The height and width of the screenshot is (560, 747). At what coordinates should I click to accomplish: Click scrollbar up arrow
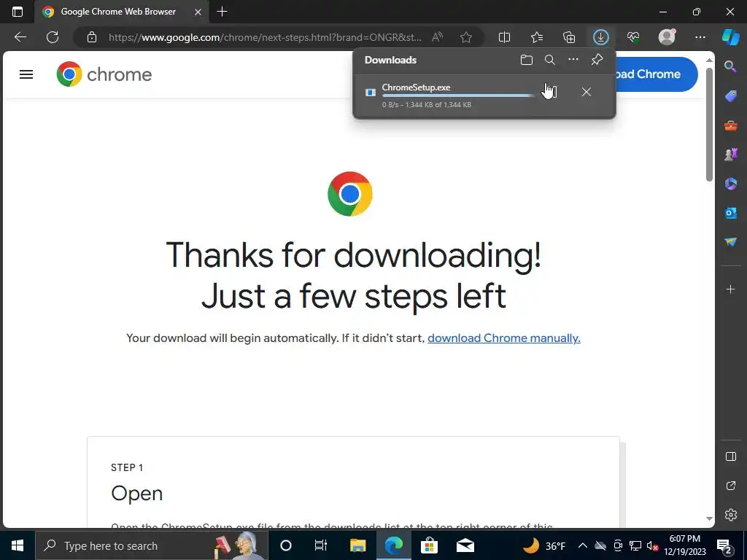pyautogui.click(x=709, y=61)
